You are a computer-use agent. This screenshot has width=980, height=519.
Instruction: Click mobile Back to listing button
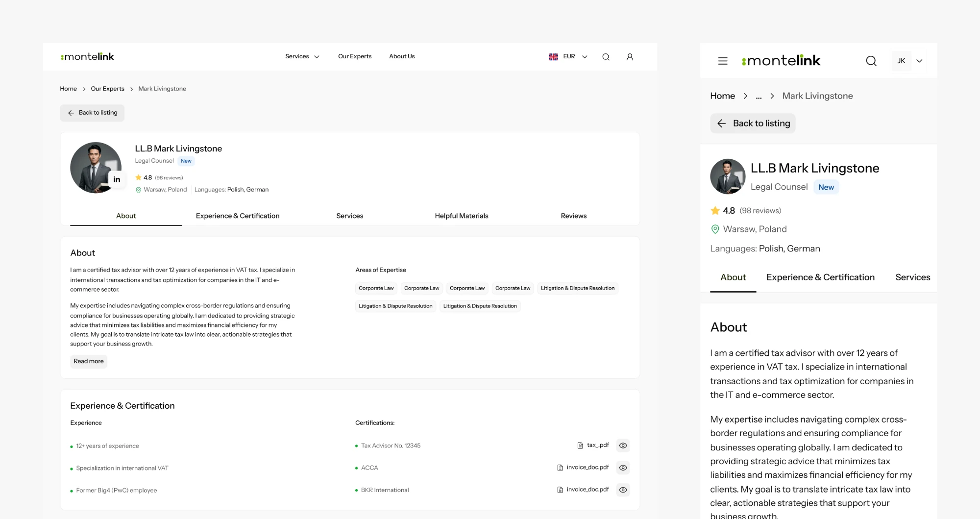pos(753,123)
